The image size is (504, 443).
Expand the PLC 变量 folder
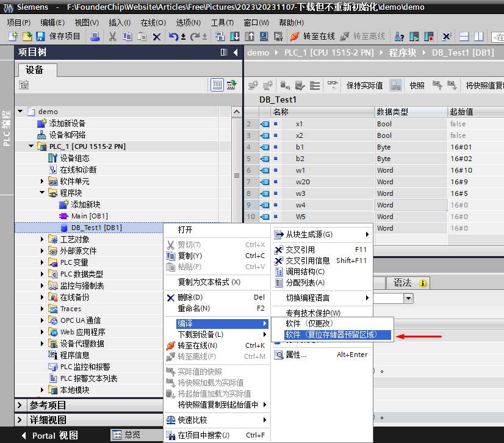[x=41, y=262]
